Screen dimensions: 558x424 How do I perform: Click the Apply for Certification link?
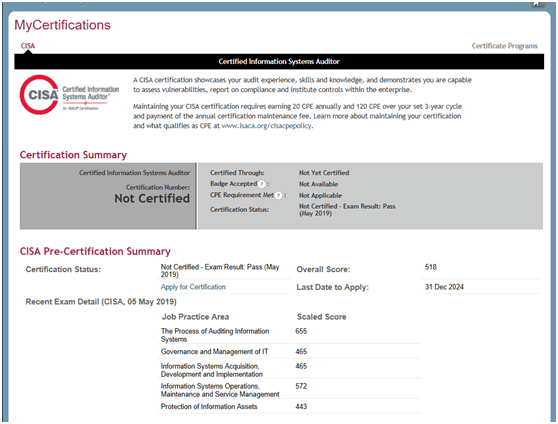pyautogui.click(x=193, y=287)
